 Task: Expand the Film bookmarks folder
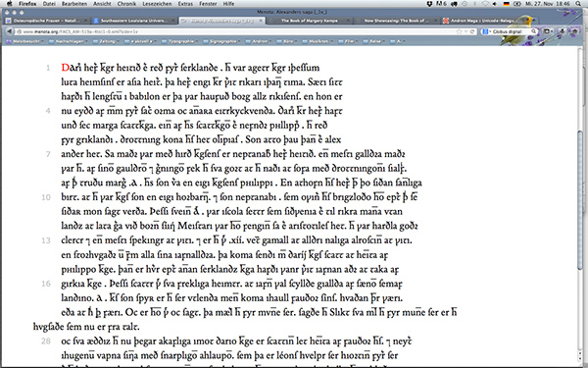(x=348, y=41)
